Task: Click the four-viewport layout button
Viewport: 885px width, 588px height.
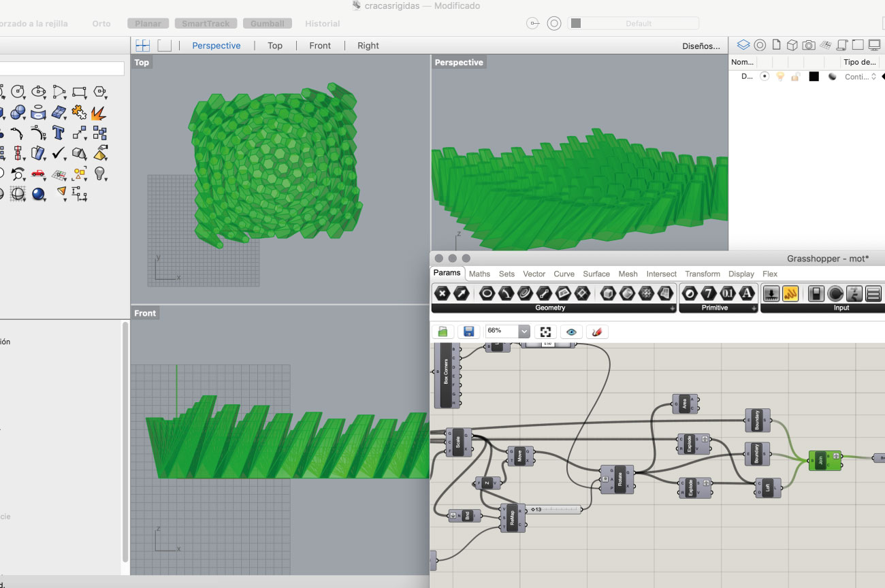Action: 142,46
